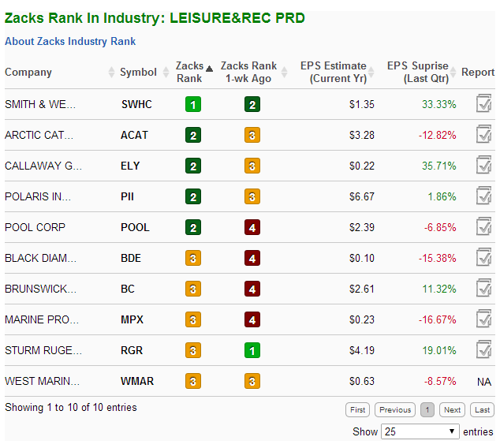Click the current Zacks Rank 2 badge for PII
This screenshot has width=500, height=448.
pos(193,196)
